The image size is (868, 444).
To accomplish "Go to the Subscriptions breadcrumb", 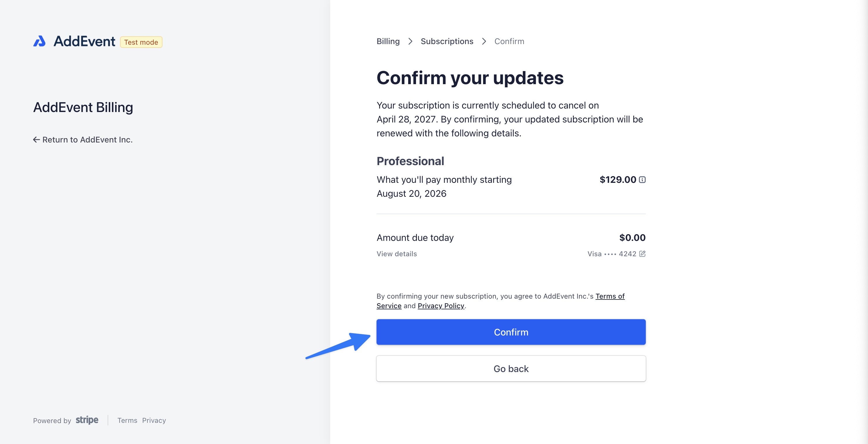I will (x=447, y=41).
